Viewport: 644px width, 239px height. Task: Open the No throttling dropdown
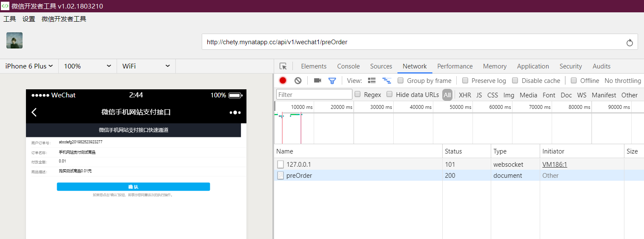point(623,81)
